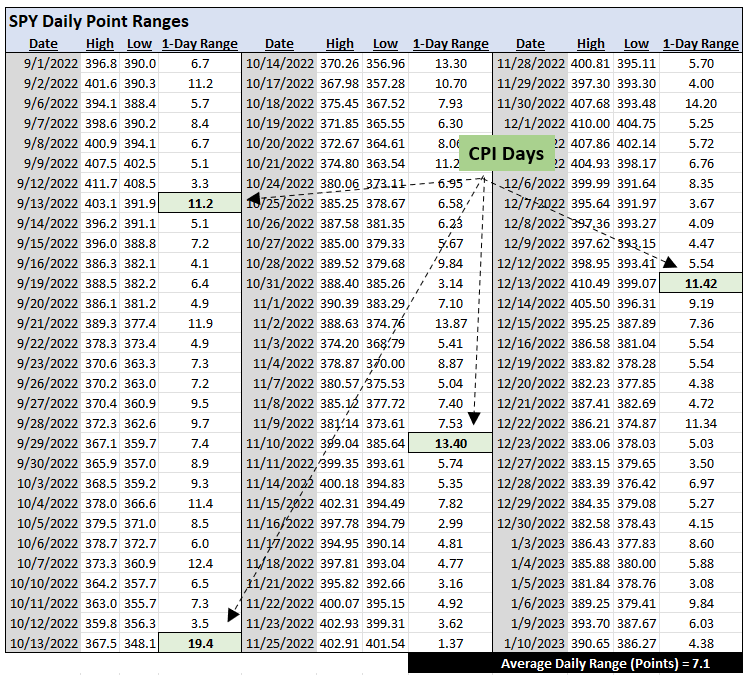Image resolution: width=745 pixels, height=675 pixels.
Task: Select date cell 1/3/2023
Action: 531,543
